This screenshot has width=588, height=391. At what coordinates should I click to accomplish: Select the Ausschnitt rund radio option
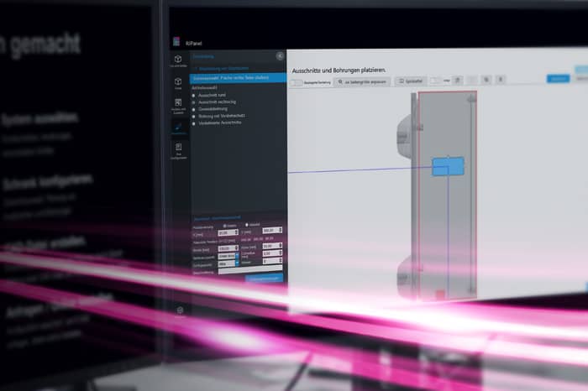[194, 96]
